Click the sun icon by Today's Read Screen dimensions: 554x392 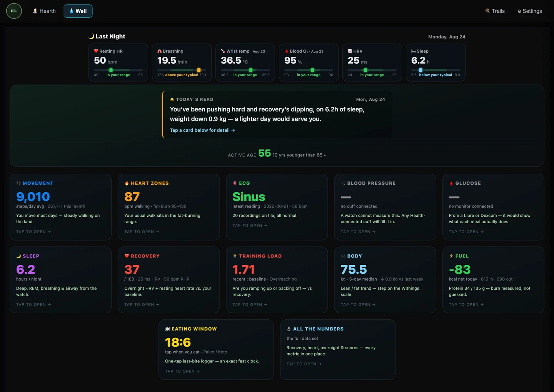point(172,100)
